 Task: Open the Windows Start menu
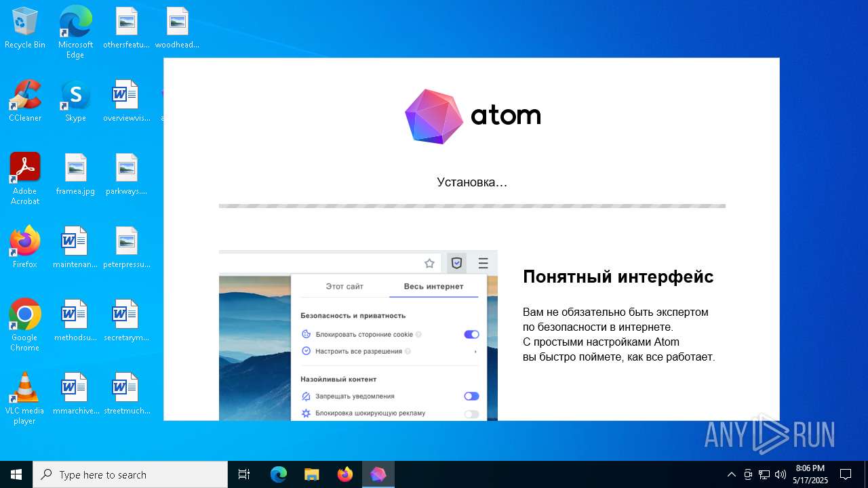click(16, 474)
